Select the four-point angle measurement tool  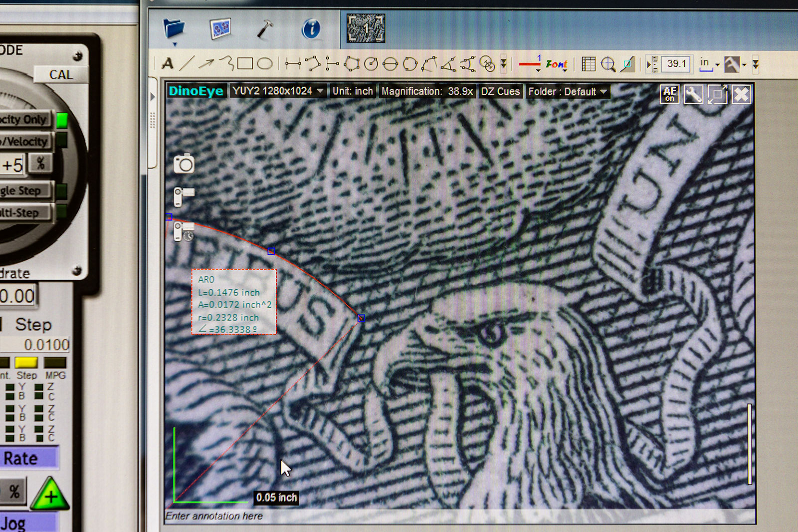point(468,64)
